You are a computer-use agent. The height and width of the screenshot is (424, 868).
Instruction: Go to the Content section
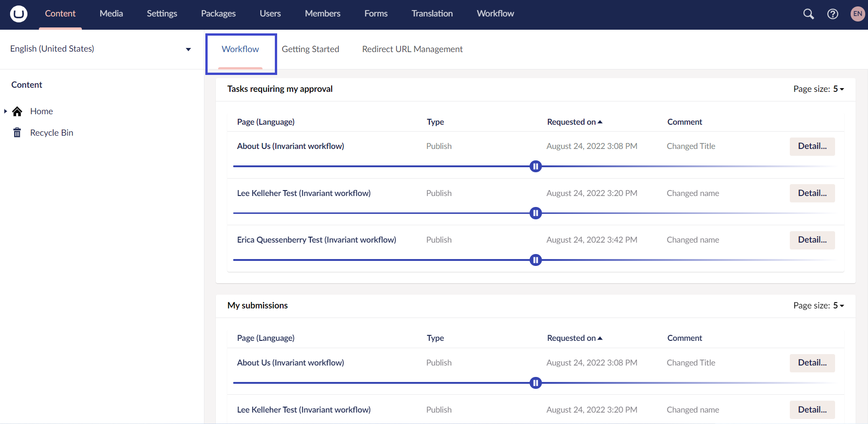click(x=60, y=14)
